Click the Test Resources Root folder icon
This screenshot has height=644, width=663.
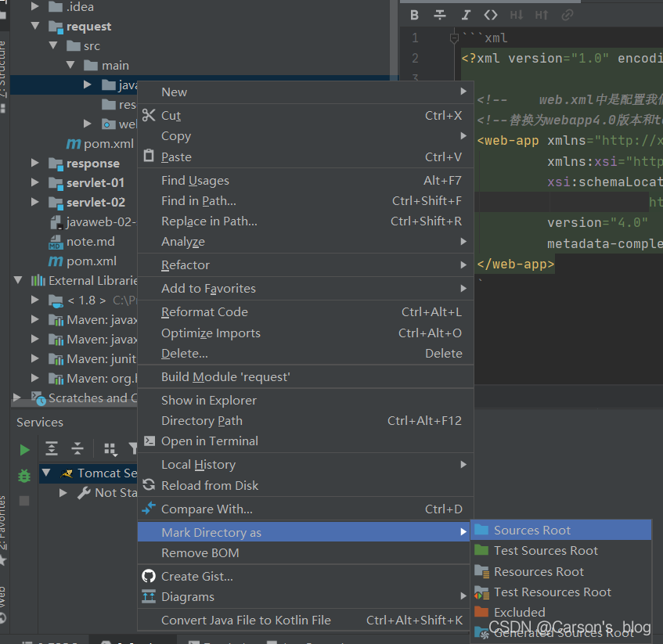481,592
